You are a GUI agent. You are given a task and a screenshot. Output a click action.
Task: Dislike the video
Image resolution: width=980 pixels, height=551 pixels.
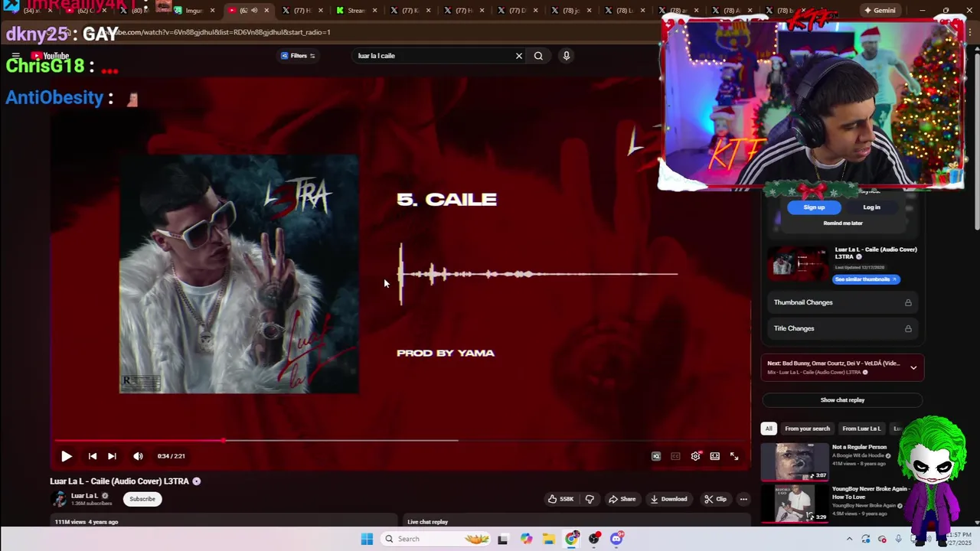(590, 499)
